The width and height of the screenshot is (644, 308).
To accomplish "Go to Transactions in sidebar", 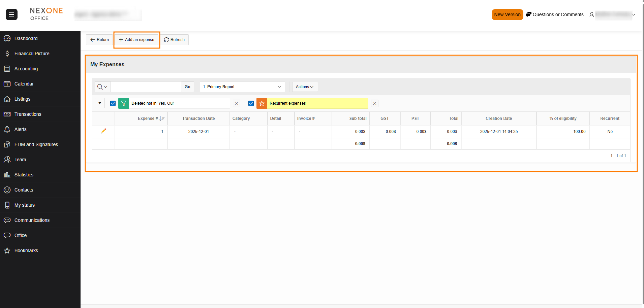I will pyautogui.click(x=28, y=114).
